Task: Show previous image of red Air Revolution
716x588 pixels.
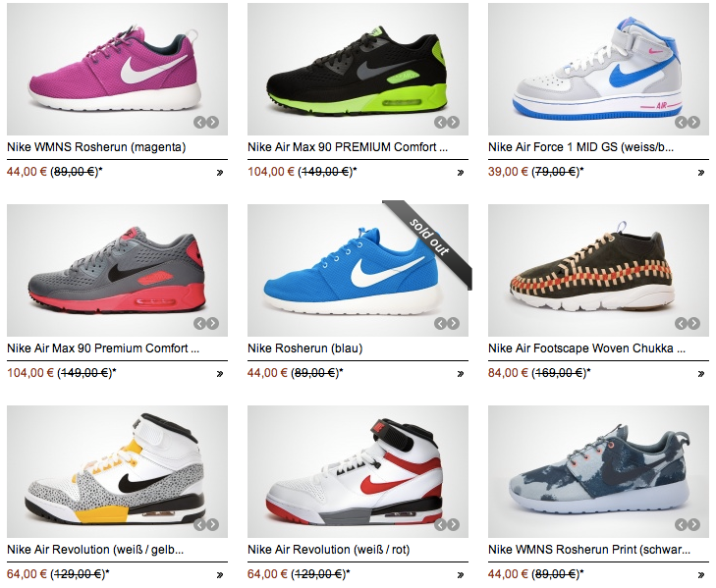Action: point(440,524)
